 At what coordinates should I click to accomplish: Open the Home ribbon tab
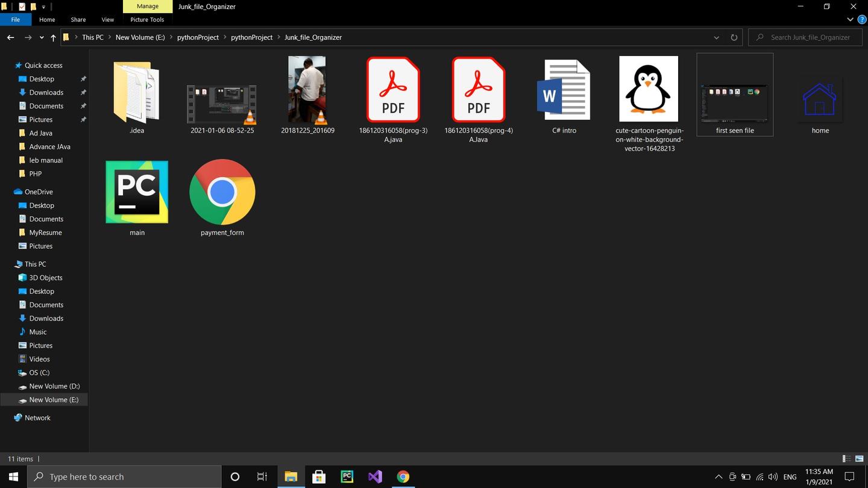pos(47,19)
